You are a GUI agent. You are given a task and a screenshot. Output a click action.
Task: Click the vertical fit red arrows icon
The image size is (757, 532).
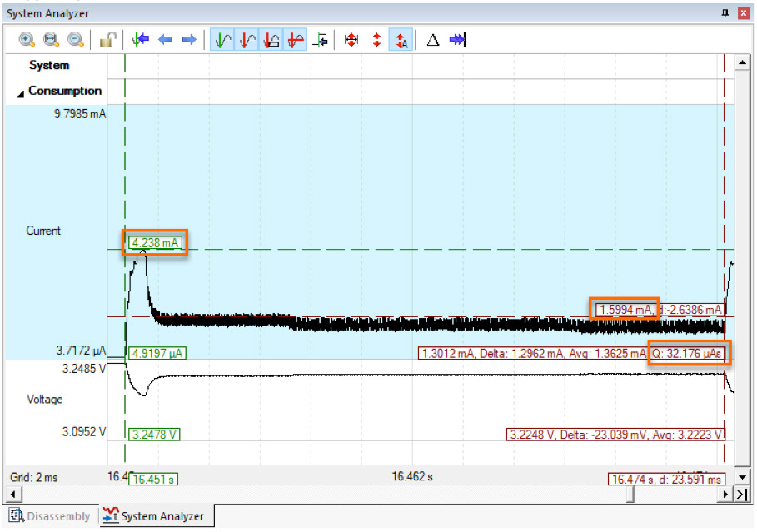(x=376, y=40)
